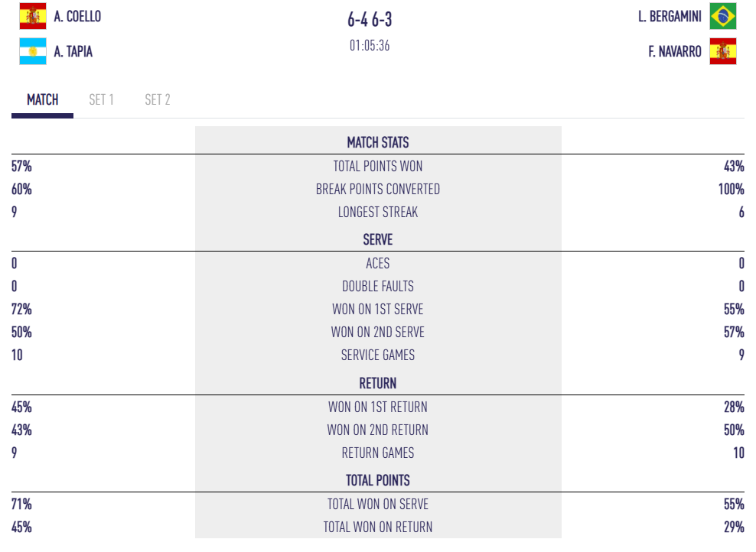
Task: Click Spain flag next to A. Coello
Action: click(x=32, y=16)
